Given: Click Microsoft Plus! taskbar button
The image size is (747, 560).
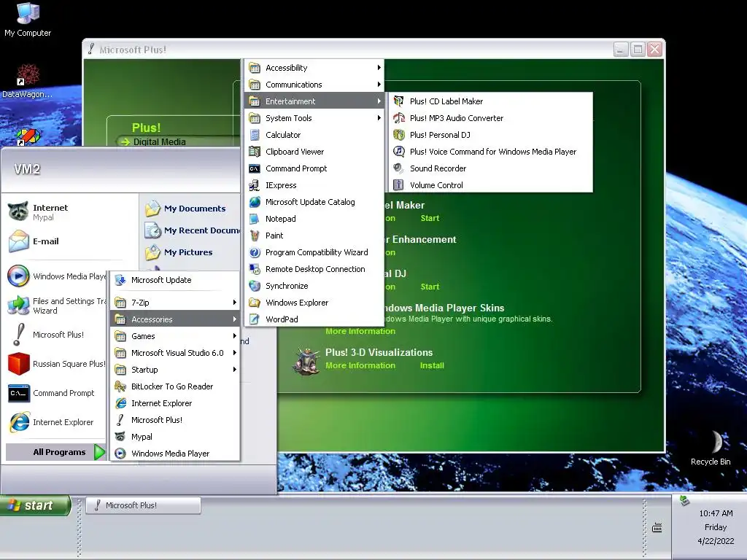Looking at the screenshot, I should click(x=143, y=505).
